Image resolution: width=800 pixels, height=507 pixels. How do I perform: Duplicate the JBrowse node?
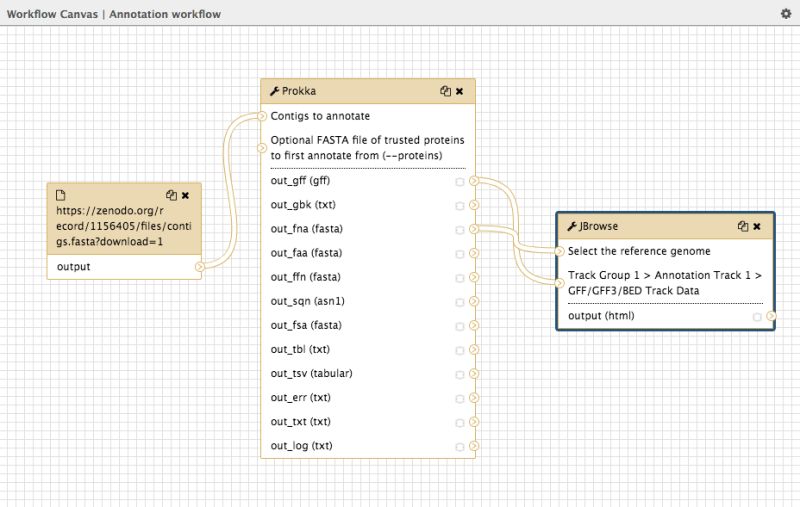coord(743,226)
